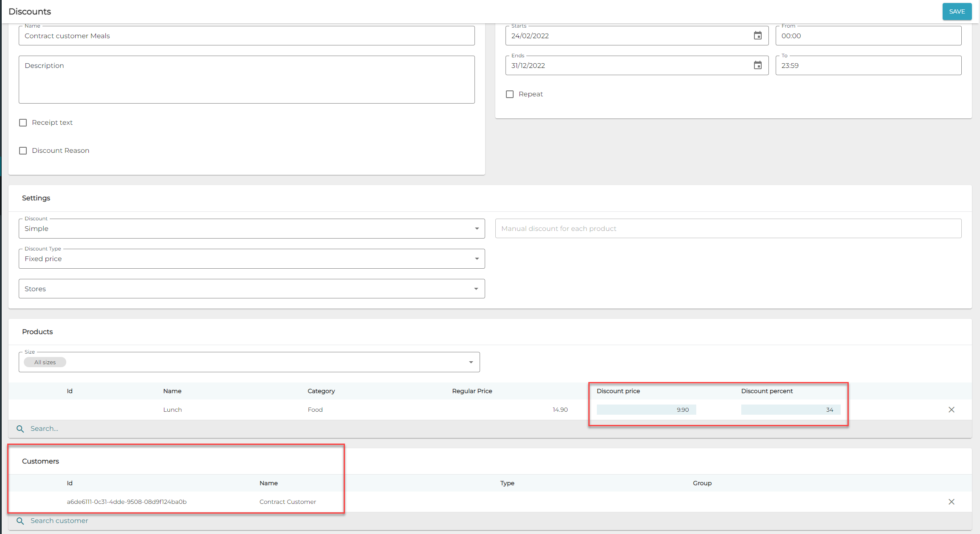Open the Lunch product link
The image size is (980, 534).
point(172,410)
